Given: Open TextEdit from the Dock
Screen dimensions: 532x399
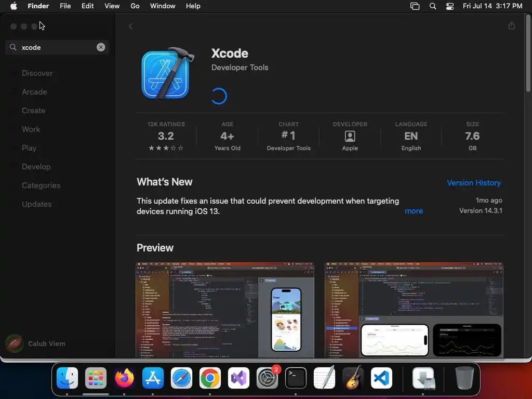Looking at the screenshot, I should pyautogui.click(x=324, y=378).
